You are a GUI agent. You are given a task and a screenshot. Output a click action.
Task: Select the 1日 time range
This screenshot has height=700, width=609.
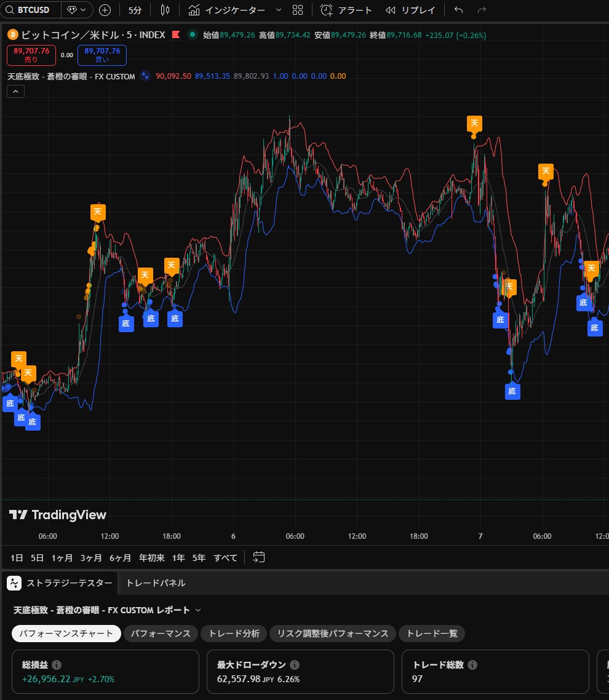pyautogui.click(x=17, y=557)
